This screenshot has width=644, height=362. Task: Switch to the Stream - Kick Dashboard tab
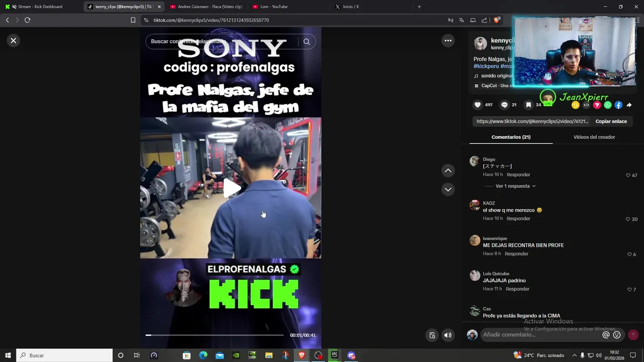[x=40, y=7]
